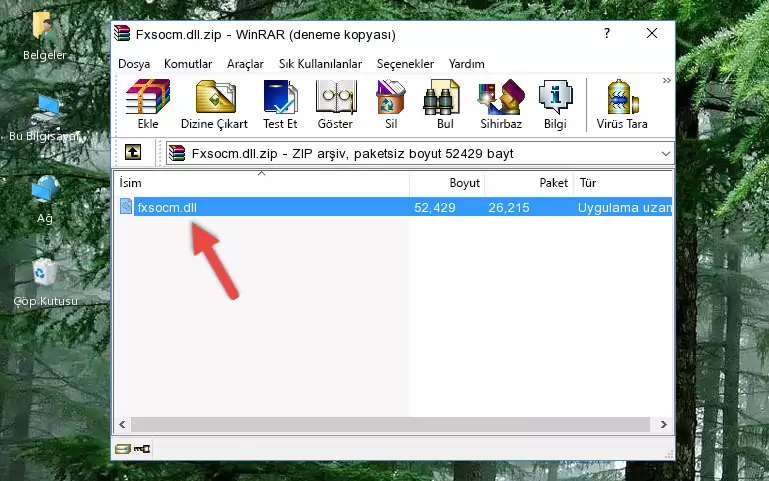The image size is (769, 481).
Task: Expand the toolbar overflow chevron
Action: [x=666, y=80]
